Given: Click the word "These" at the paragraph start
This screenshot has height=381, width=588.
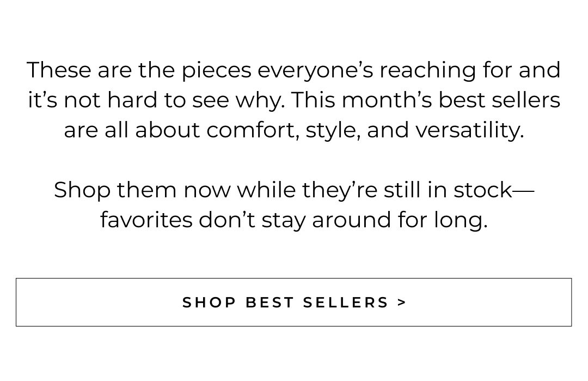Looking at the screenshot, I should (59, 70).
